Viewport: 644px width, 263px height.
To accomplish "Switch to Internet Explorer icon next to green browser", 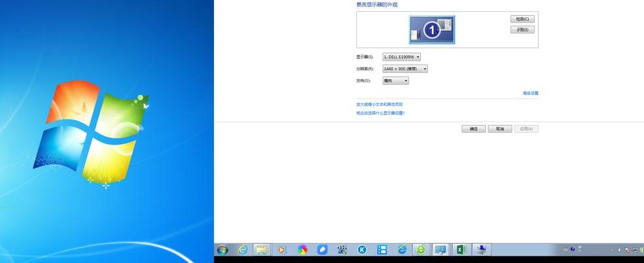I will pyautogui.click(x=402, y=249).
